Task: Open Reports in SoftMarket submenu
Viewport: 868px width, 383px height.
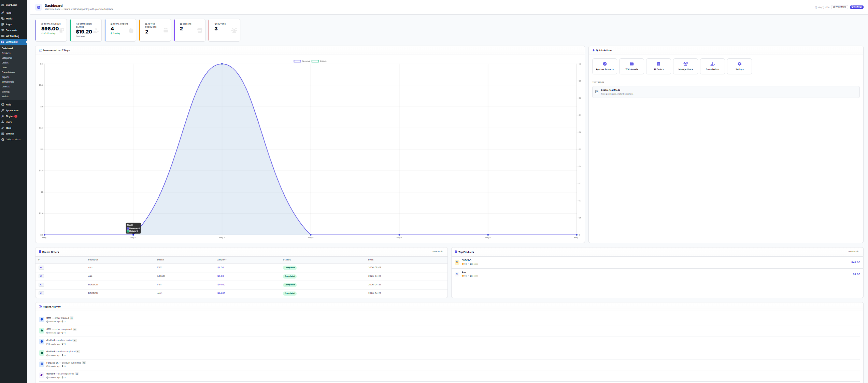Action: pos(5,77)
